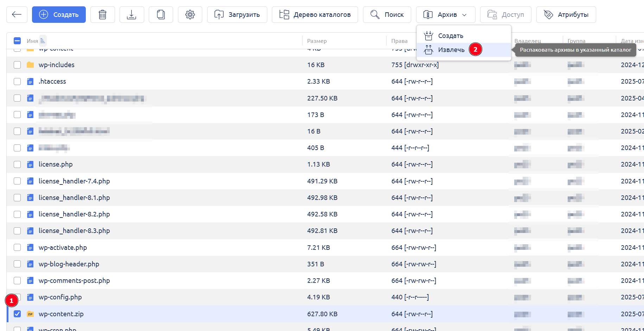Toggle the select-all checkbox in header
The width and height of the screenshot is (644, 331).
[x=17, y=41]
